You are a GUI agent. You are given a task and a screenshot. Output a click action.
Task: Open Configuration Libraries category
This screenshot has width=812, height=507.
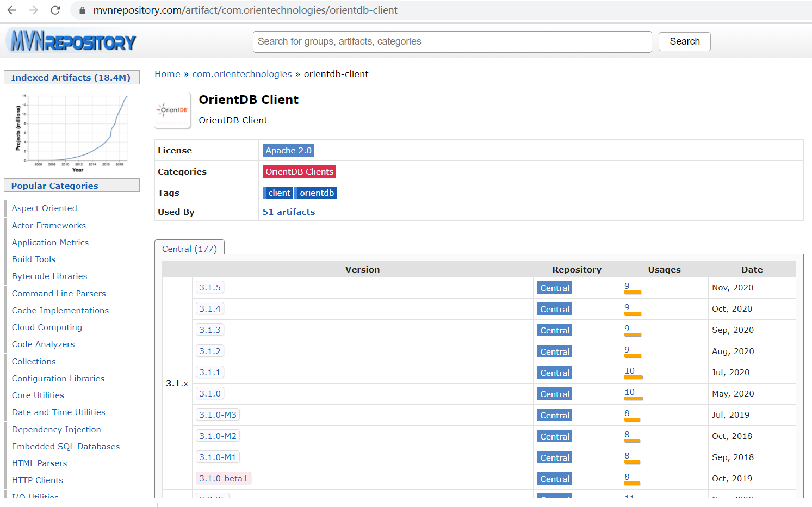click(x=58, y=378)
